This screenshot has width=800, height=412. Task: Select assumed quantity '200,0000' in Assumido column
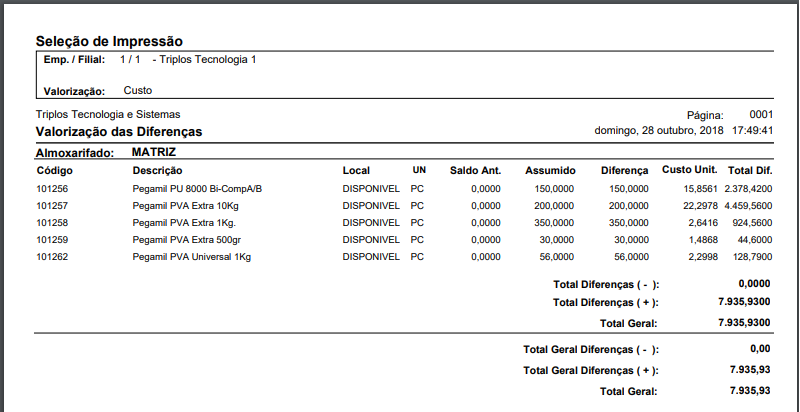[x=554, y=206]
